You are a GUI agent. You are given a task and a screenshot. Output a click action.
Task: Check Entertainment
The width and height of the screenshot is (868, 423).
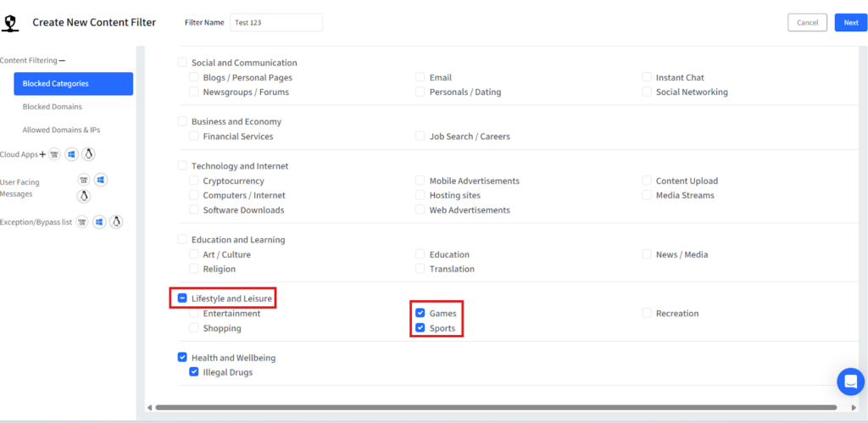tap(194, 313)
